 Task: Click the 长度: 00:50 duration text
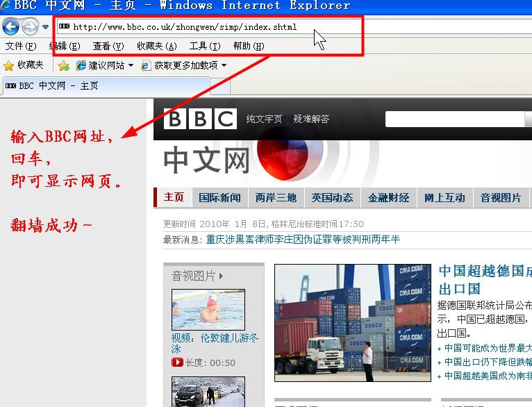click(210, 363)
